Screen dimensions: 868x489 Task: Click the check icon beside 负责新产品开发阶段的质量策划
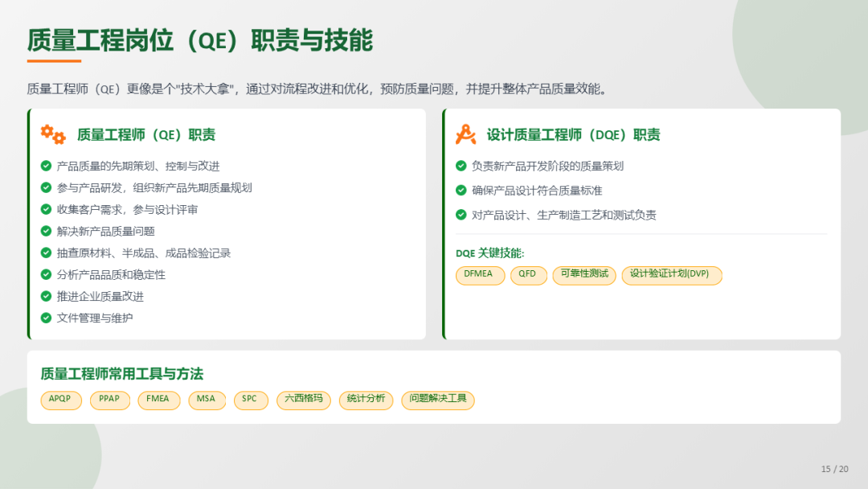[461, 166]
